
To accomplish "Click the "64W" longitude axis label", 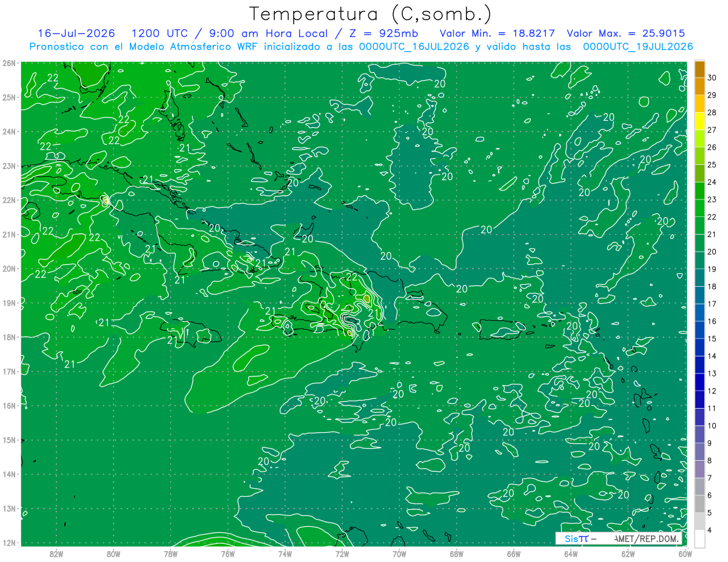I will (571, 554).
